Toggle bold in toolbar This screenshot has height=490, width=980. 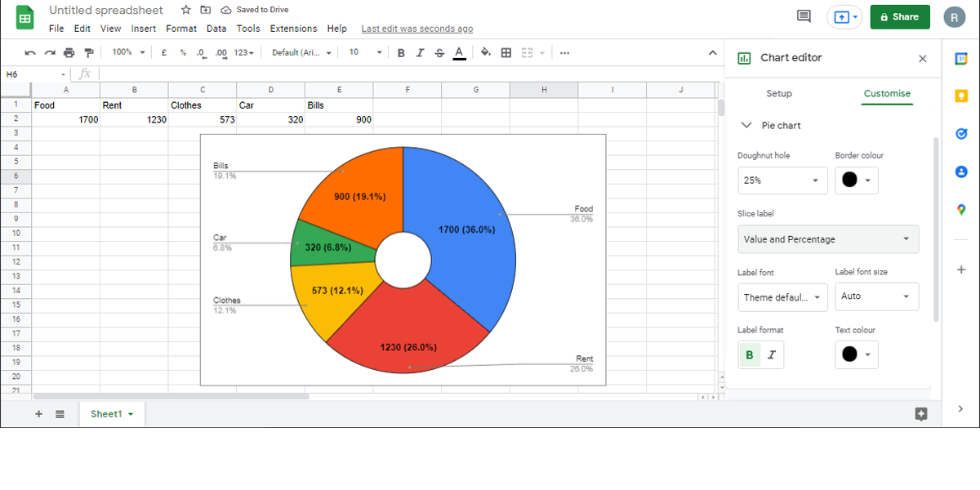click(x=401, y=52)
